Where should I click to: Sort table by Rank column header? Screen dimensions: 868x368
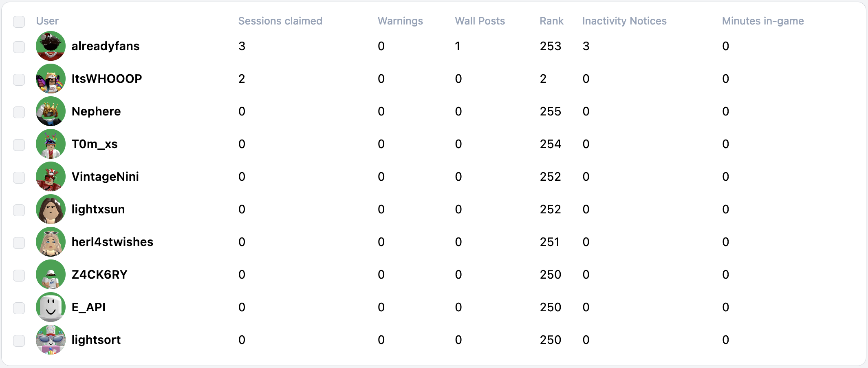[x=551, y=21]
